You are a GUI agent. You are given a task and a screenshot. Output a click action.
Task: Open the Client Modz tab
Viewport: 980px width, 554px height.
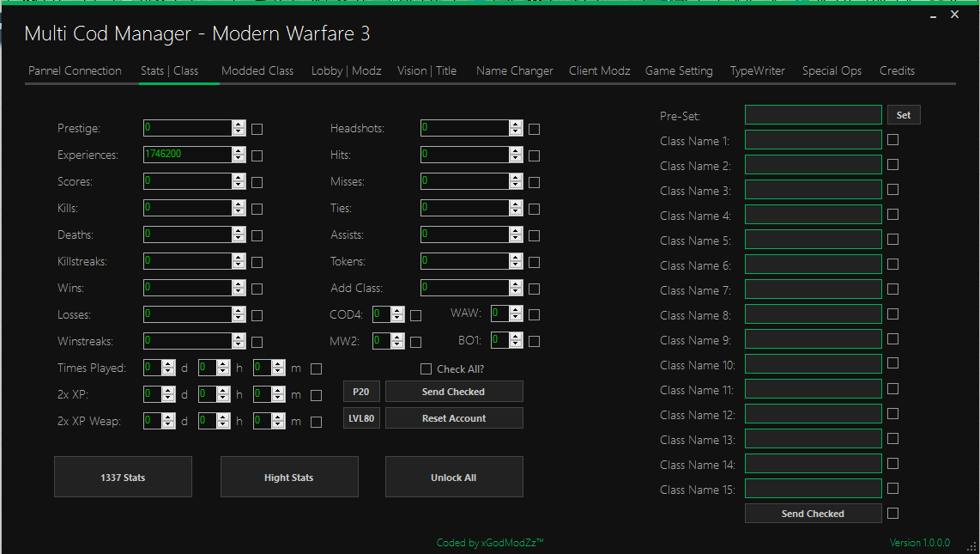click(599, 70)
